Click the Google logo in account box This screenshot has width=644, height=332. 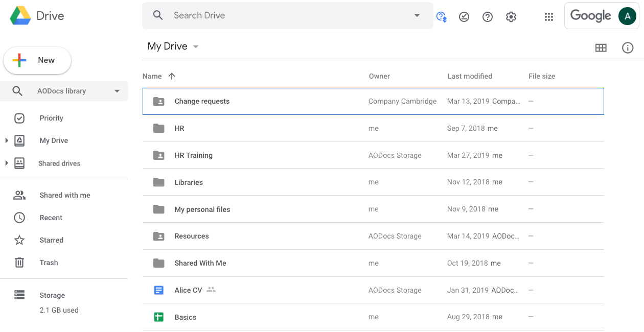coord(590,16)
